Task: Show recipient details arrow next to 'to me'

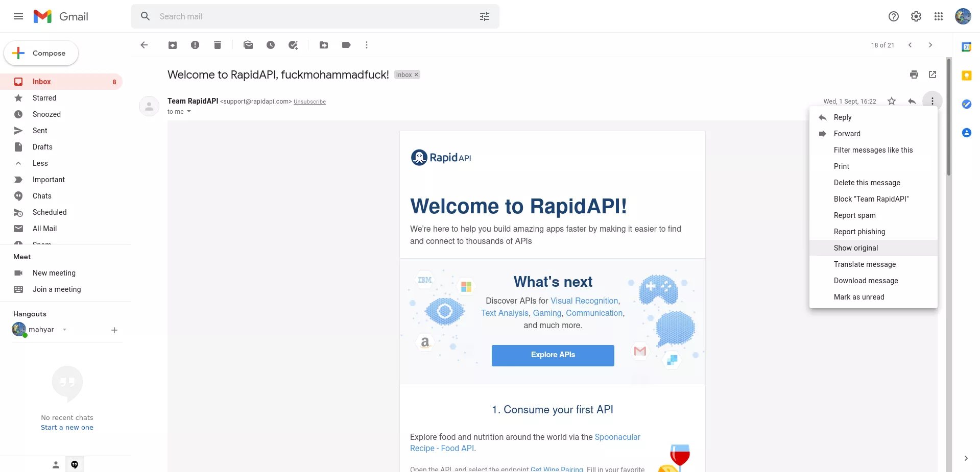Action: tap(189, 112)
